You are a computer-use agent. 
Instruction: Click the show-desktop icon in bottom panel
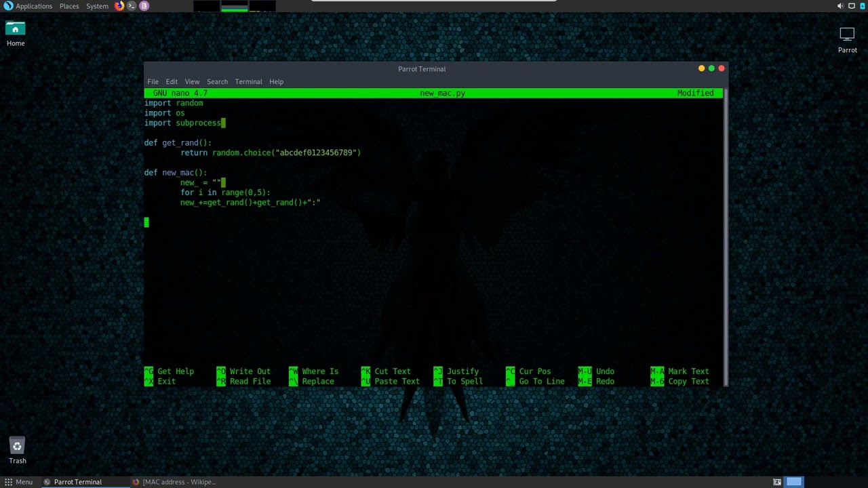[777, 482]
